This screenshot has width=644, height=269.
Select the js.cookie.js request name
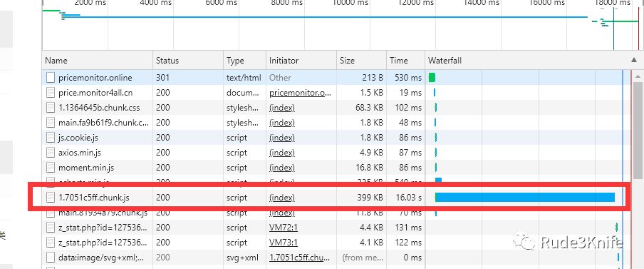coord(78,138)
